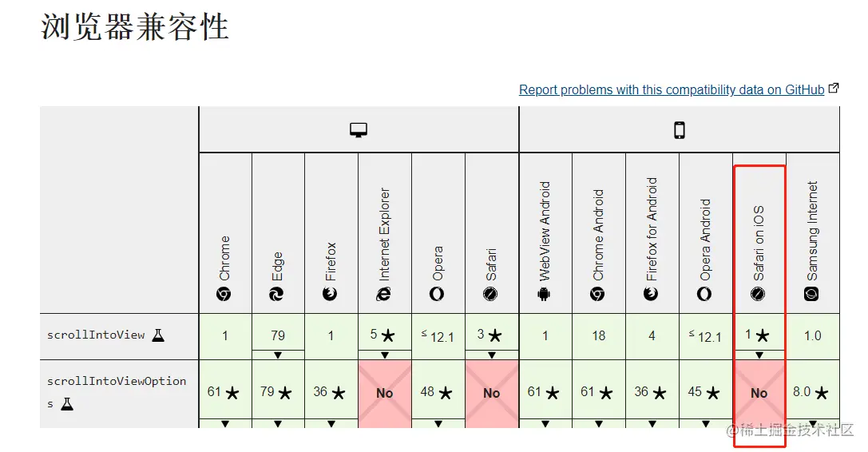Click the Chrome browser logo icon
The width and height of the screenshot is (868, 452).
(224, 294)
